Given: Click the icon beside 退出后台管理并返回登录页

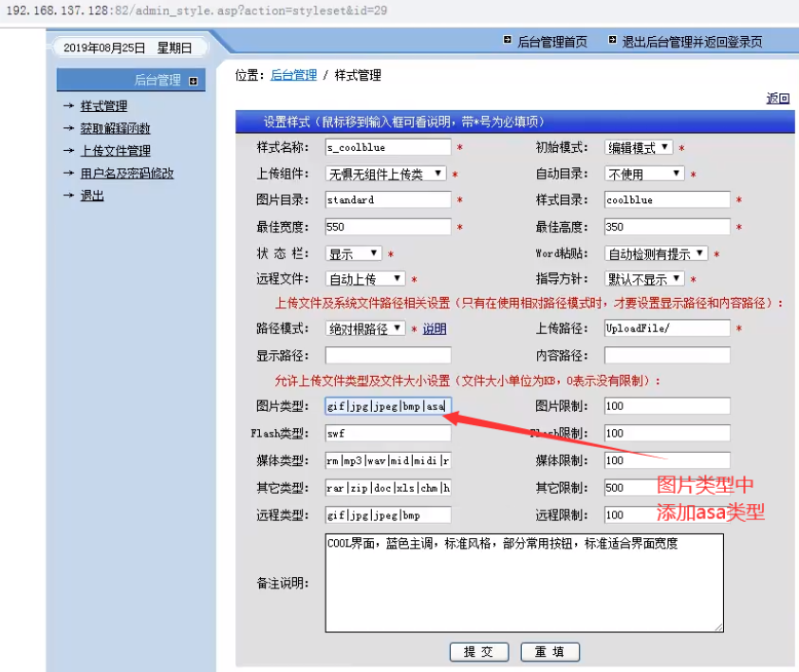Looking at the screenshot, I should tap(612, 40).
